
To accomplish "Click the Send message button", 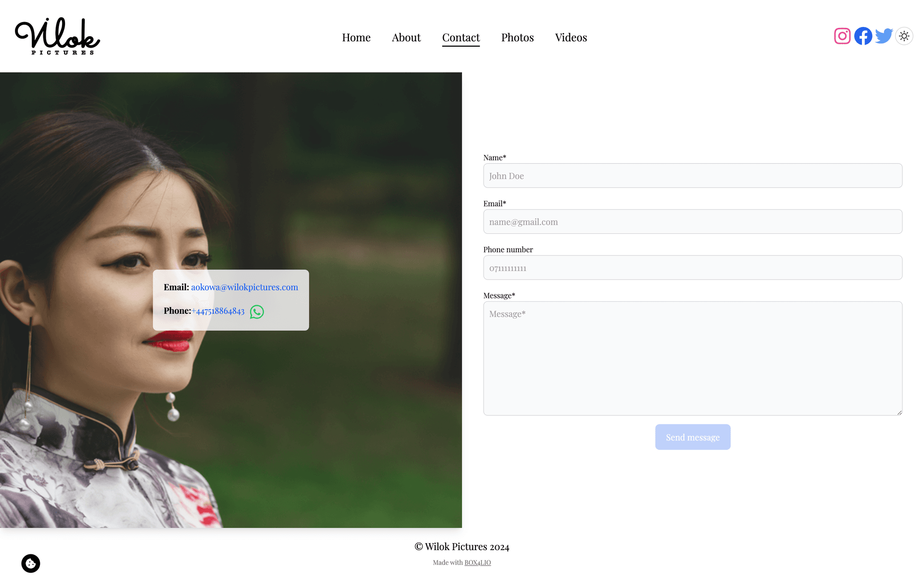I will (693, 437).
